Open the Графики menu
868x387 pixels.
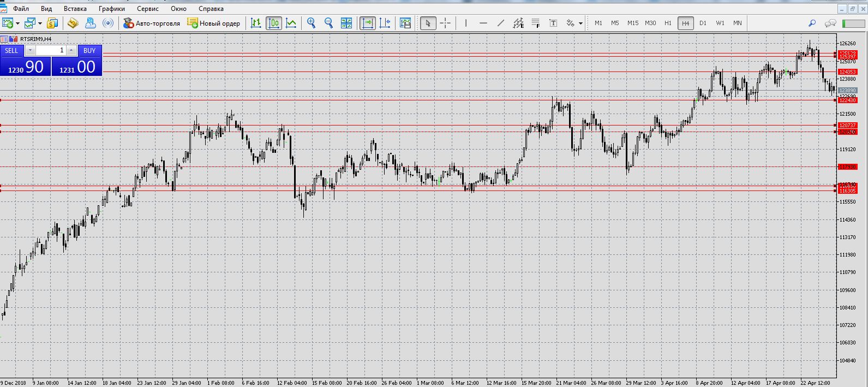point(112,9)
